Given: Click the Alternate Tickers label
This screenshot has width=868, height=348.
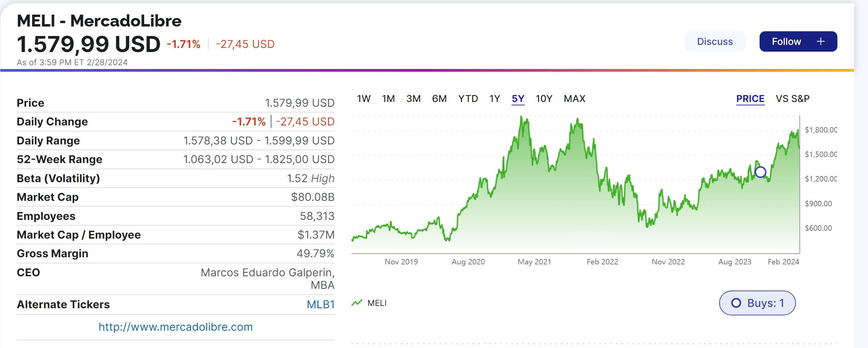Looking at the screenshot, I should pyautogui.click(x=63, y=304).
